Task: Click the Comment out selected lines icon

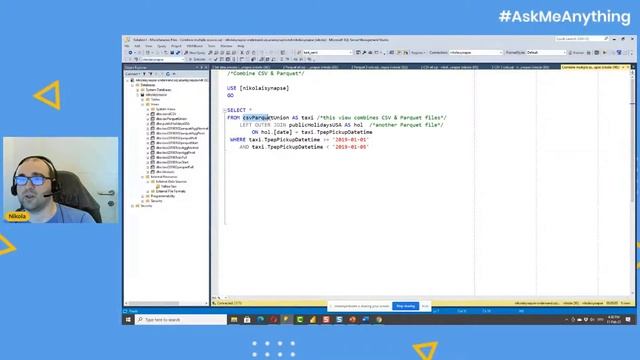Action: tap(281, 60)
